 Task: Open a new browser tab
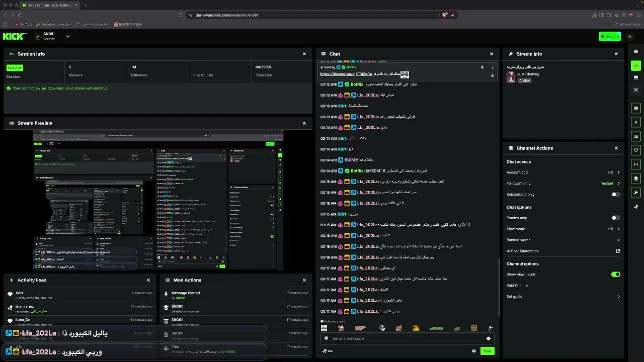86,5
